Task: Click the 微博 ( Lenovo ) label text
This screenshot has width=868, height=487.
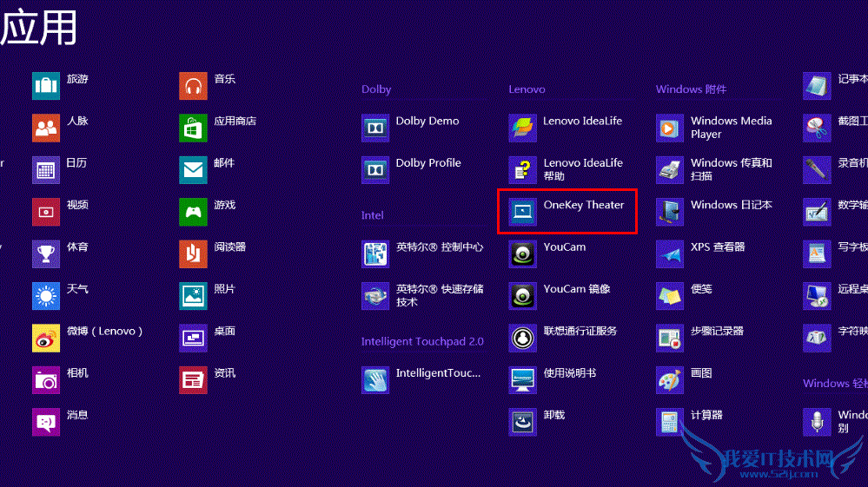Action: coord(104,331)
